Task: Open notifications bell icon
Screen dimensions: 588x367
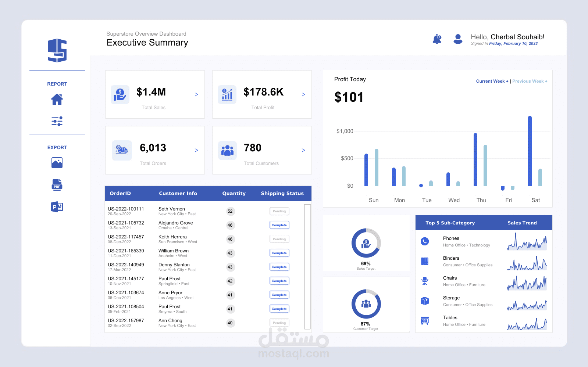Action: coord(437,39)
